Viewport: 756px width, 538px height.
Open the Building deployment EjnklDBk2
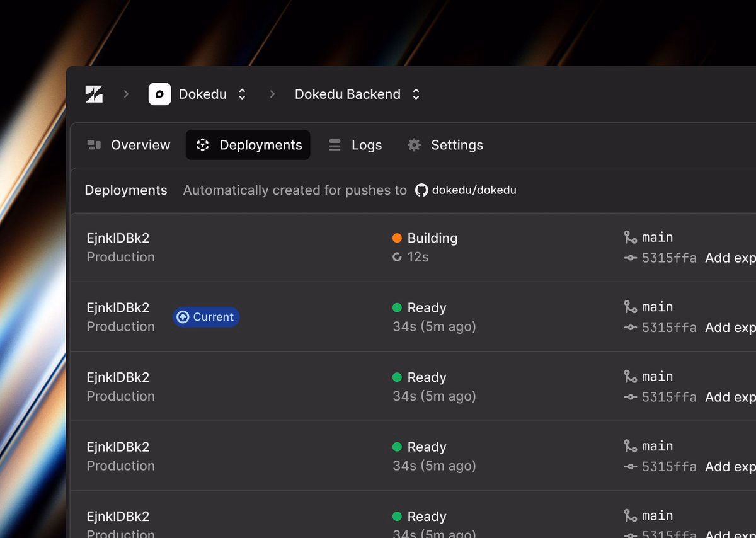118,238
